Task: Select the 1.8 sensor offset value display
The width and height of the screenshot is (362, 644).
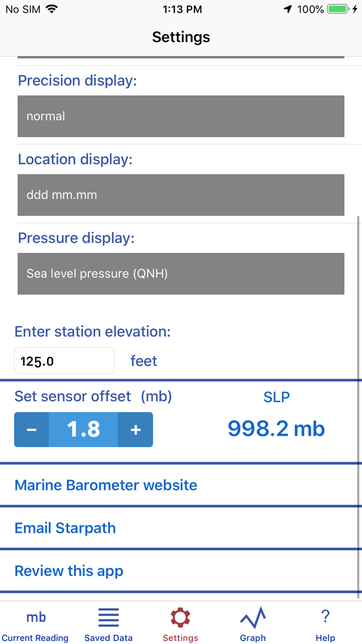Action: pyautogui.click(x=83, y=429)
